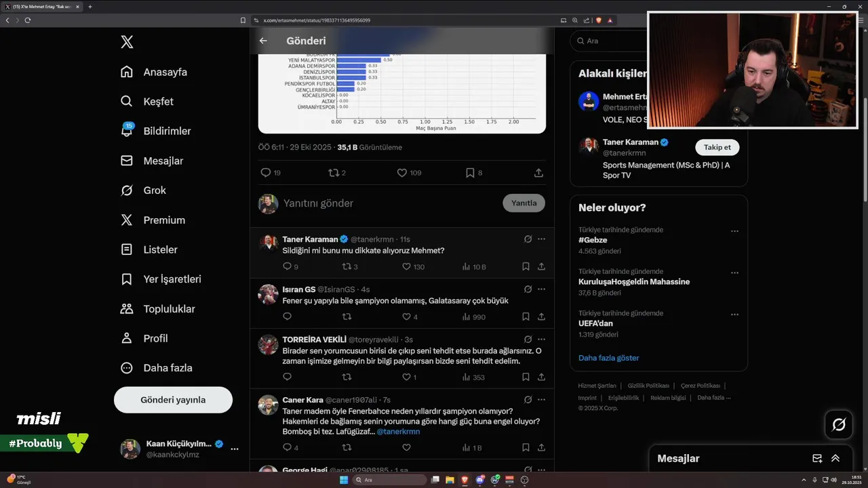Image resolution: width=868 pixels, height=488 pixels.
Task: Open Profil page
Action: pos(144,338)
